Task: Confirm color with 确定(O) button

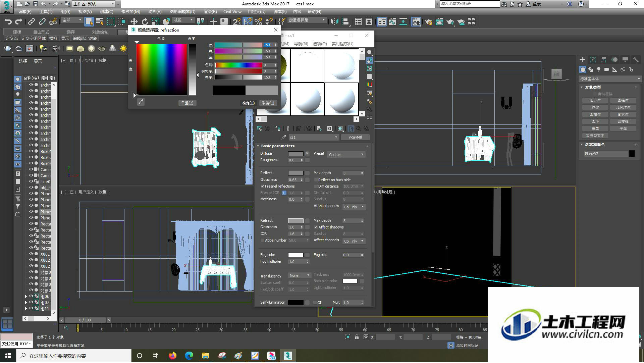Action: pyautogui.click(x=248, y=103)
